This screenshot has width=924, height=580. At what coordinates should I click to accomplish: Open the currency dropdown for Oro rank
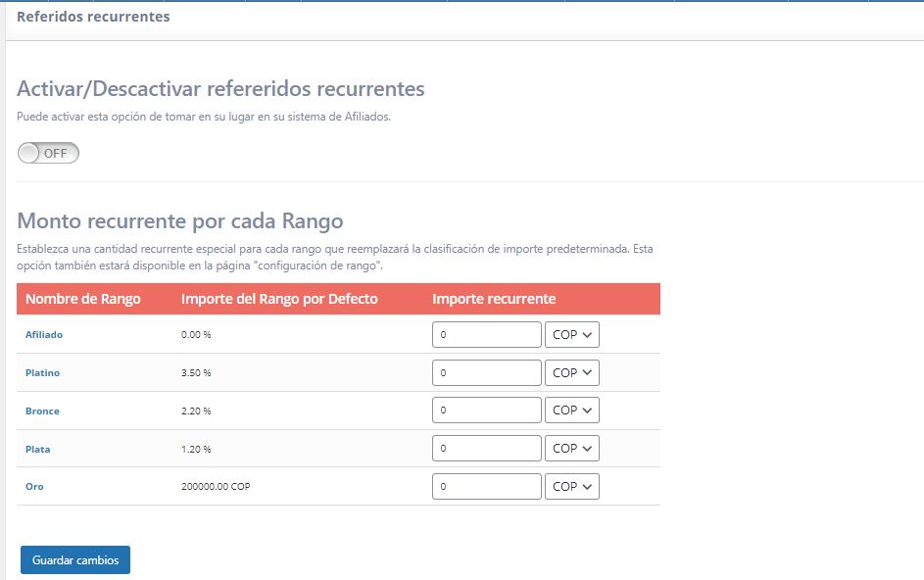point(571,486)
